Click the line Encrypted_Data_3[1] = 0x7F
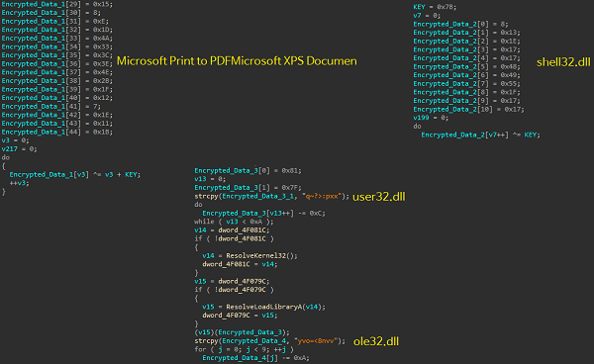 (x=247, y=188)
